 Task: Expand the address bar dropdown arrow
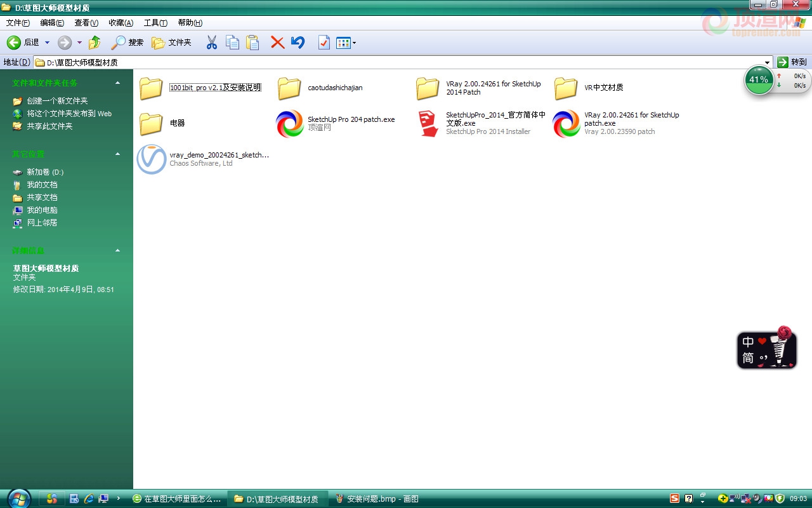(x=768, y=62)
